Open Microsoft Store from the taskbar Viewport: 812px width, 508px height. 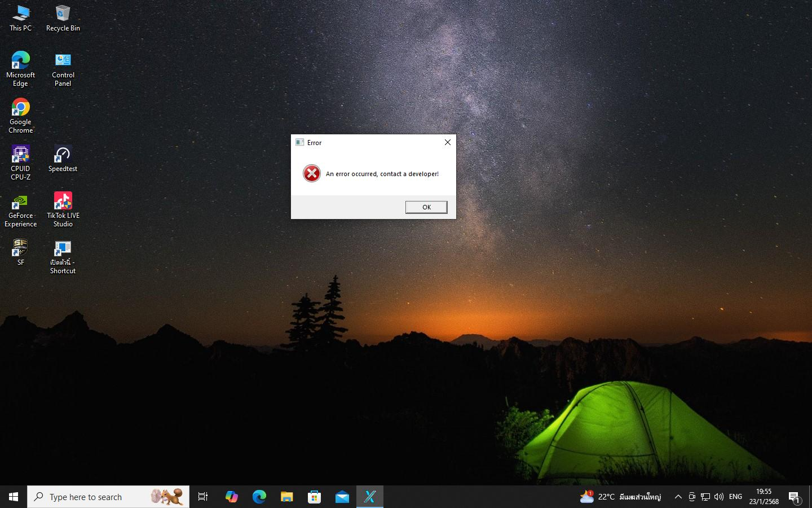[314, 497]
